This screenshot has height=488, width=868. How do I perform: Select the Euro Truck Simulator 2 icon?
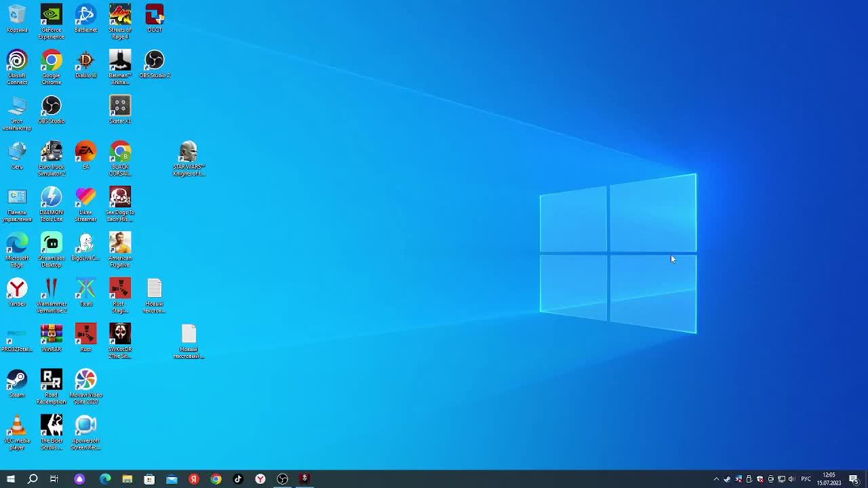point(52,159)
